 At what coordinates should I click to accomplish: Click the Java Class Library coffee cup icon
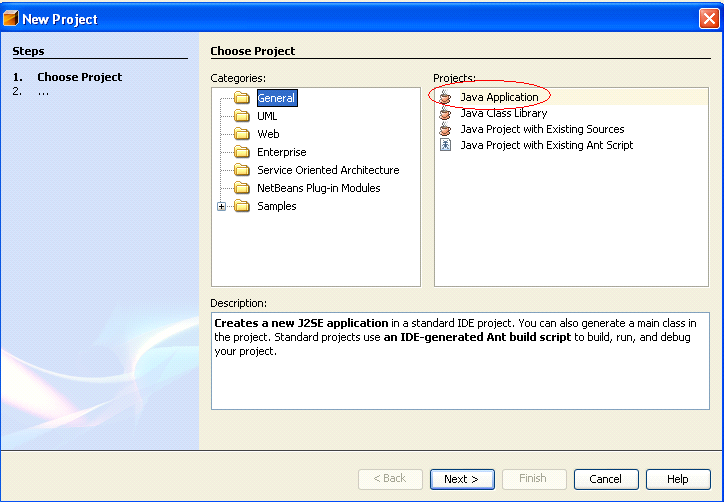tap(445, 113)
